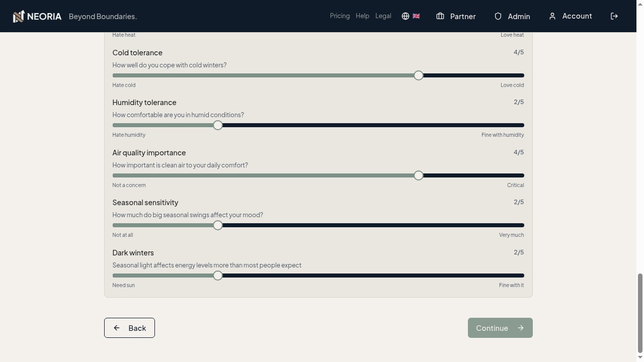Viewport: 644px width, 362px height.
Task: Open the Help link
Action: point(362,16)
